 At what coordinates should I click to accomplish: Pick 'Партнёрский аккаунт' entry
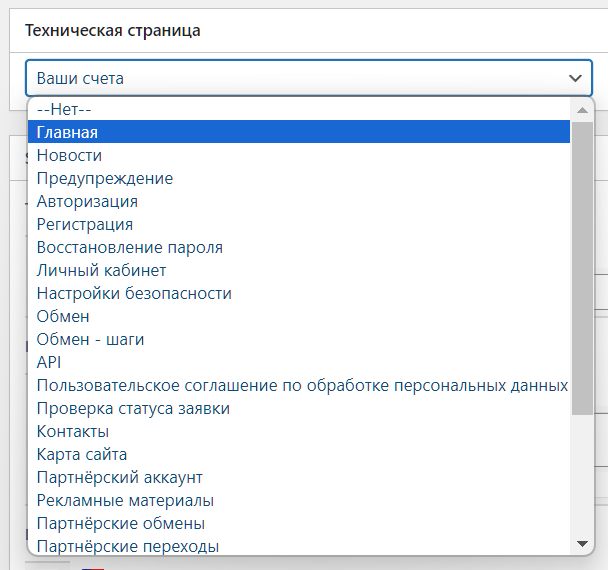119,477
